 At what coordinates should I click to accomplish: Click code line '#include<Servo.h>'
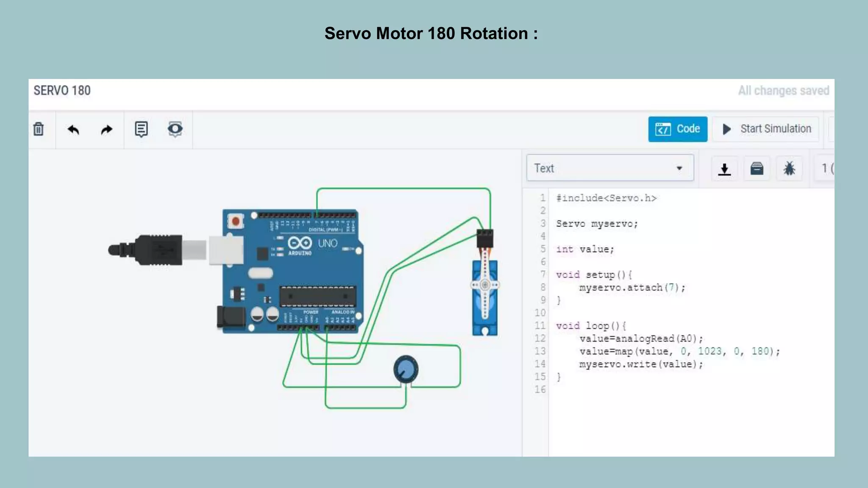pos(606,198)
